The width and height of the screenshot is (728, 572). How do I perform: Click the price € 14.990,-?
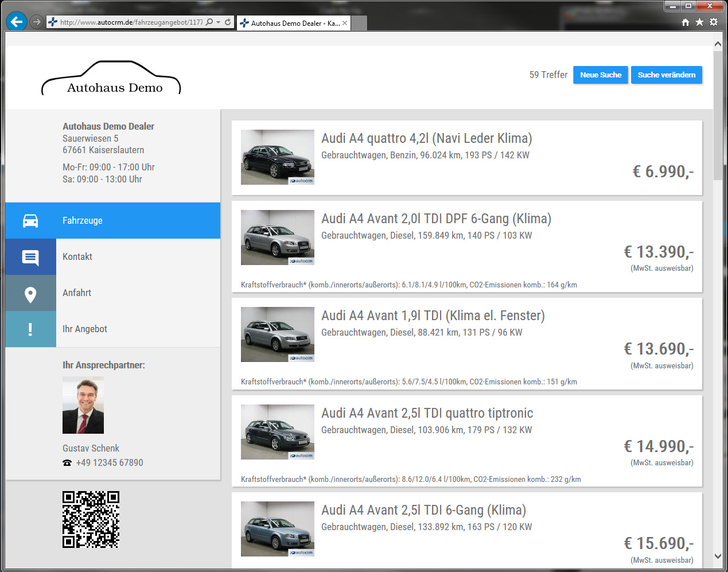point(659,446)
